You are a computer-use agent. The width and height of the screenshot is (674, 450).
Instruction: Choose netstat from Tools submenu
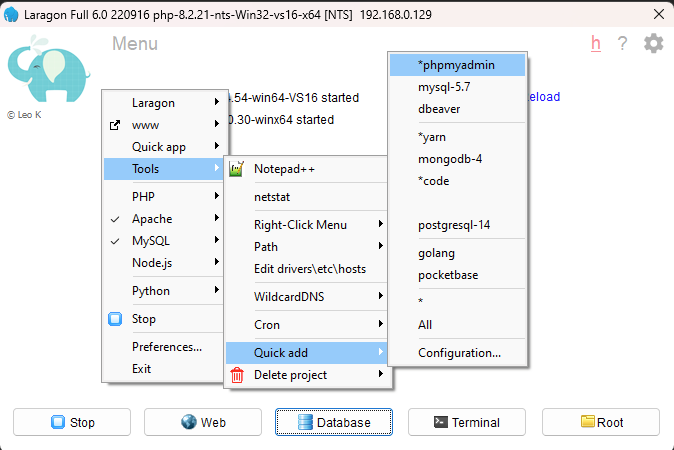[x=272, y=197]
